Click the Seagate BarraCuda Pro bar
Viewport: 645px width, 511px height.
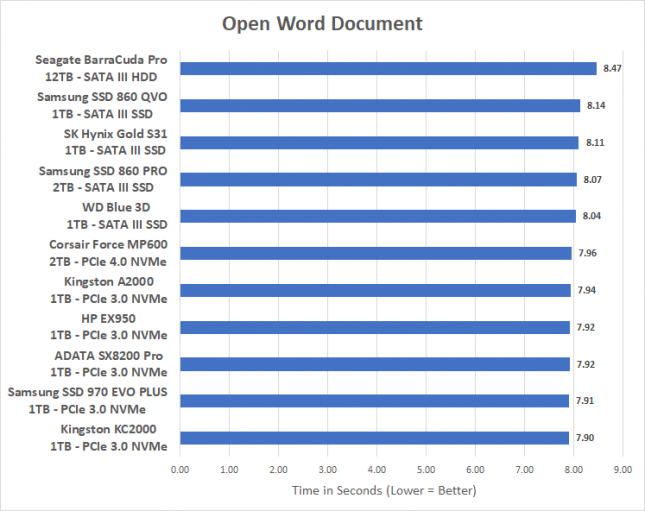[x=388, y=69]
